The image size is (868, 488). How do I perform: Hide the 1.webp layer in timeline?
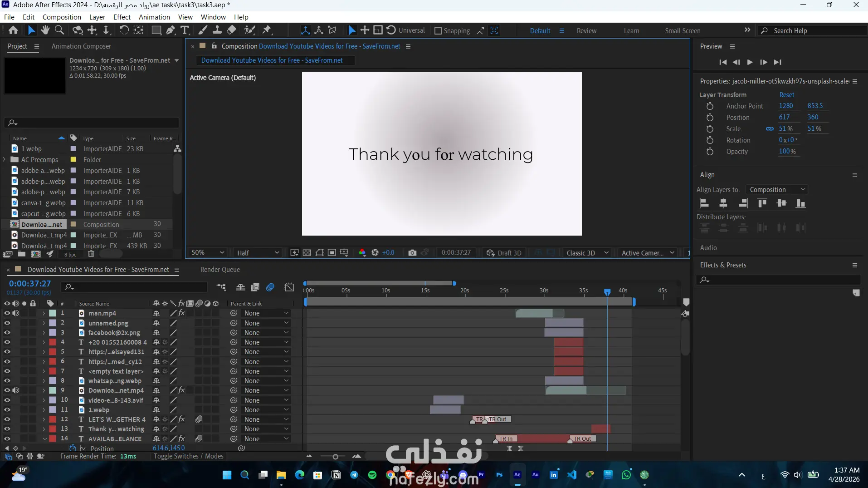pyautogui.click(x=7, y=410)
